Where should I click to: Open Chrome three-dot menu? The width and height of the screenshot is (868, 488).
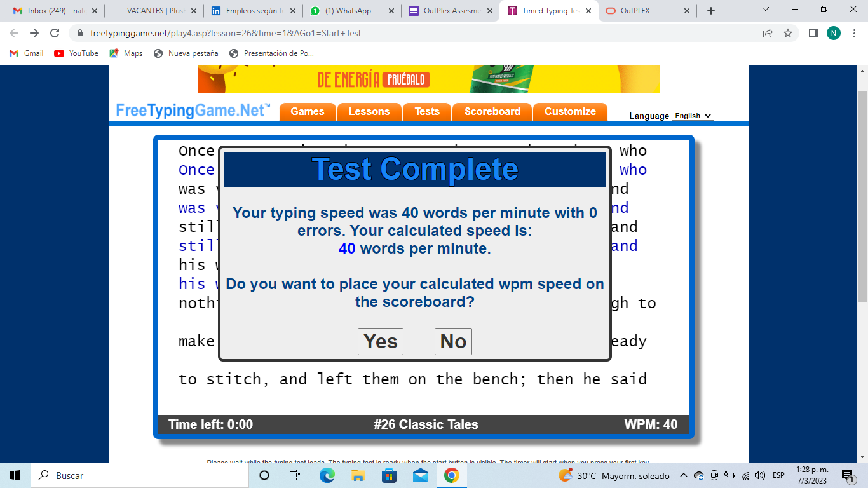point(853,33)
